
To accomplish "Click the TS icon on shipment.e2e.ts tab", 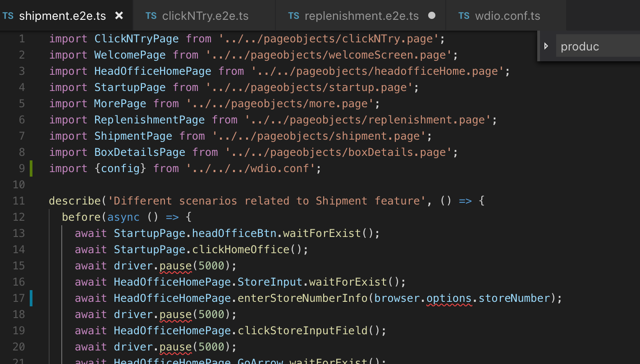I will [8, 16].
